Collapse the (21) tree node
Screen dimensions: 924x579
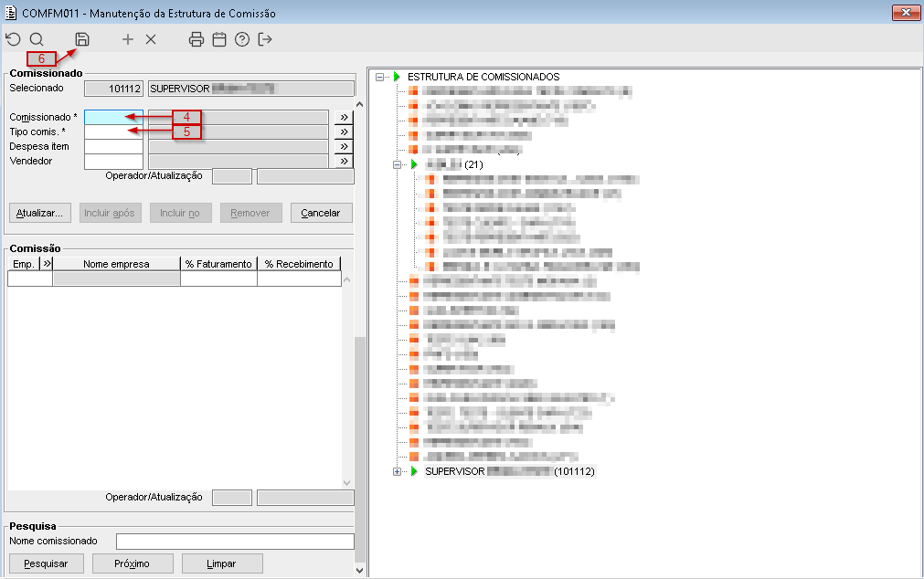[398, 164]
